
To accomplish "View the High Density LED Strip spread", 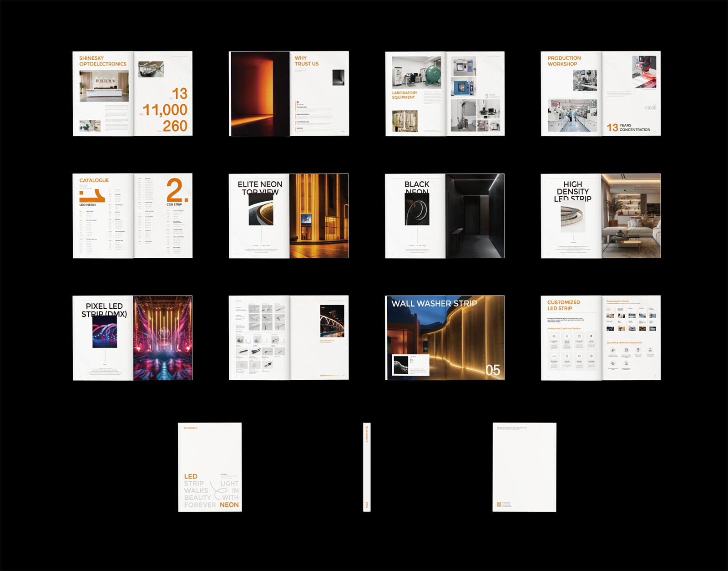I will [601, 215].
